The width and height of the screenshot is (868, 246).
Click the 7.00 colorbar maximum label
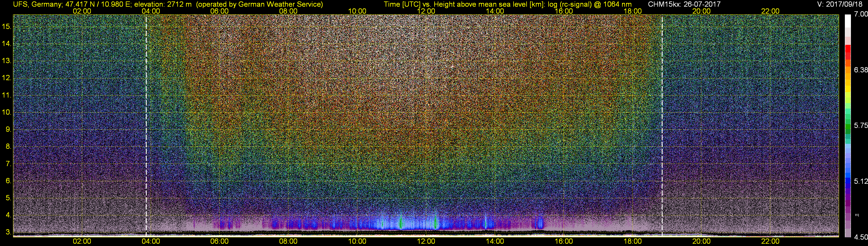click(x=861, y=14)
